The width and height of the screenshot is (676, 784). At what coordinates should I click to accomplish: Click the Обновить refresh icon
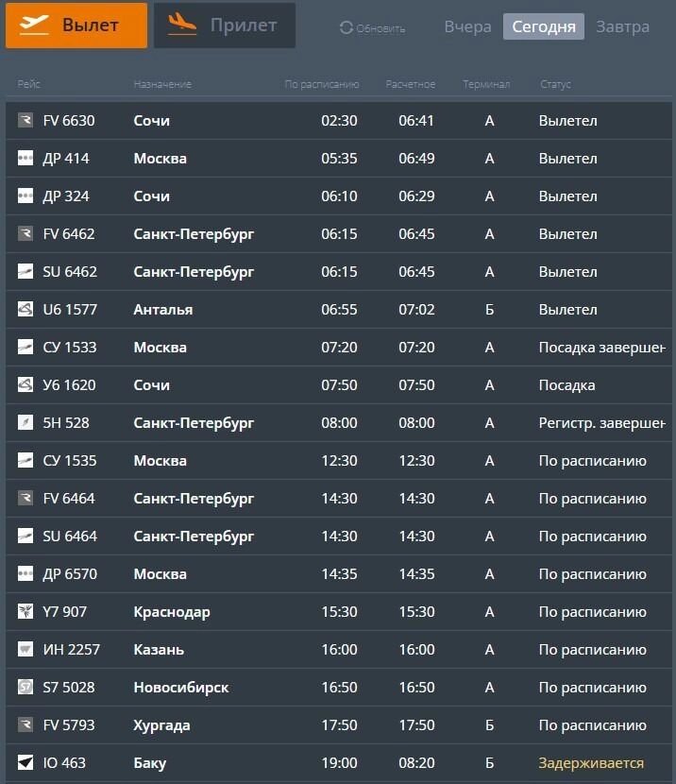(346, 28)
